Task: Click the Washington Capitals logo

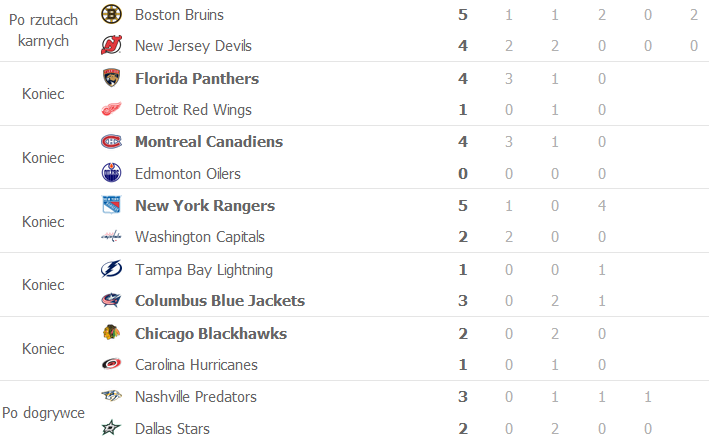Action: tap(111, 237)
